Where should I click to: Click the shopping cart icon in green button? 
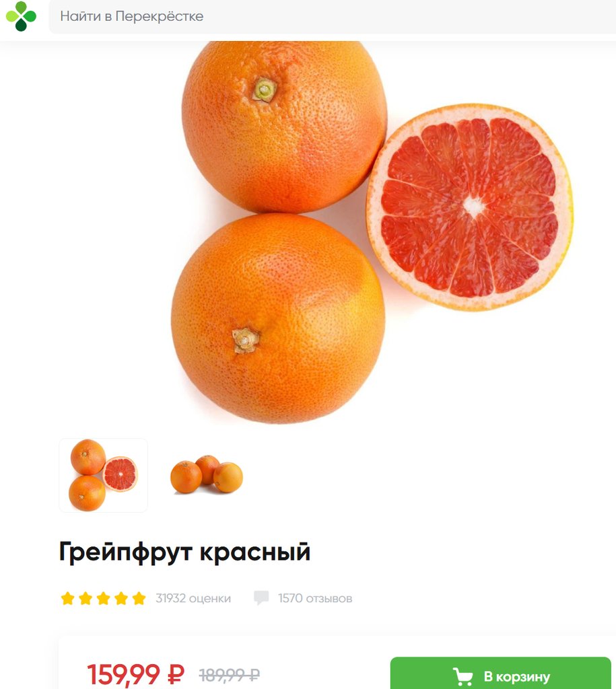[x=463, y=677]
